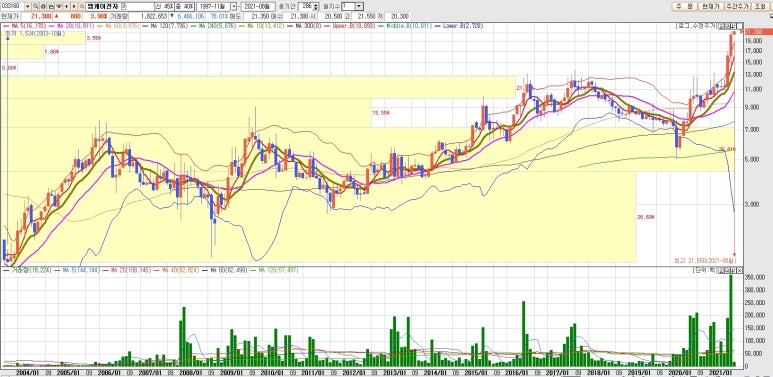The width and height of the screenshot is (773, 377).
Task: Open the dropdown next to field showing 1
Action: [359, 6]
